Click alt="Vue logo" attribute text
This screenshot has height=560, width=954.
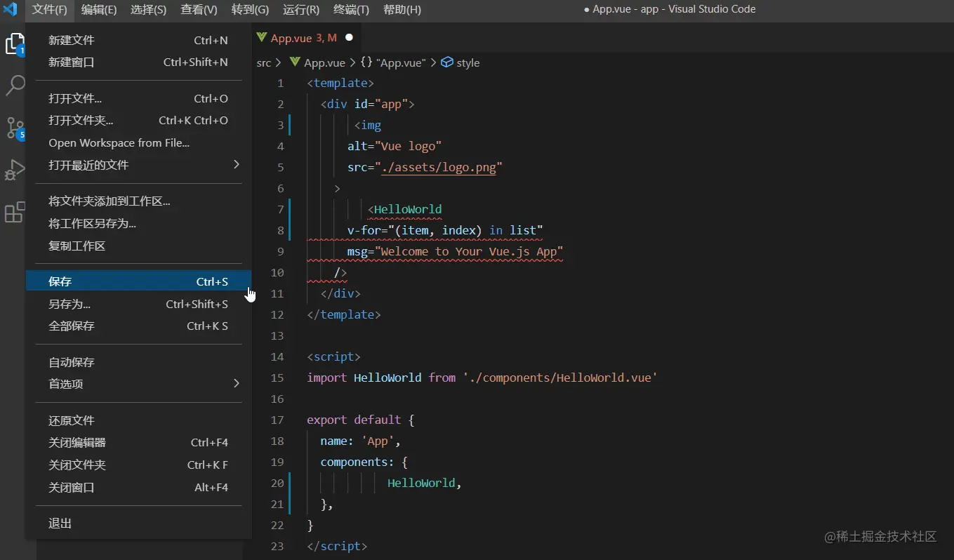(395, 146)
